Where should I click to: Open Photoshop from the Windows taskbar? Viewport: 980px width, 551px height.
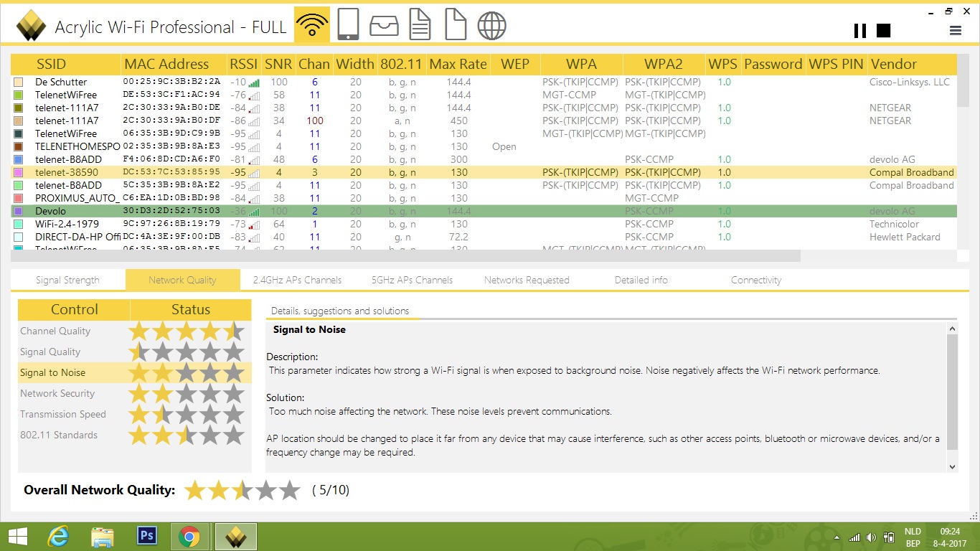(x=147, y=536)
